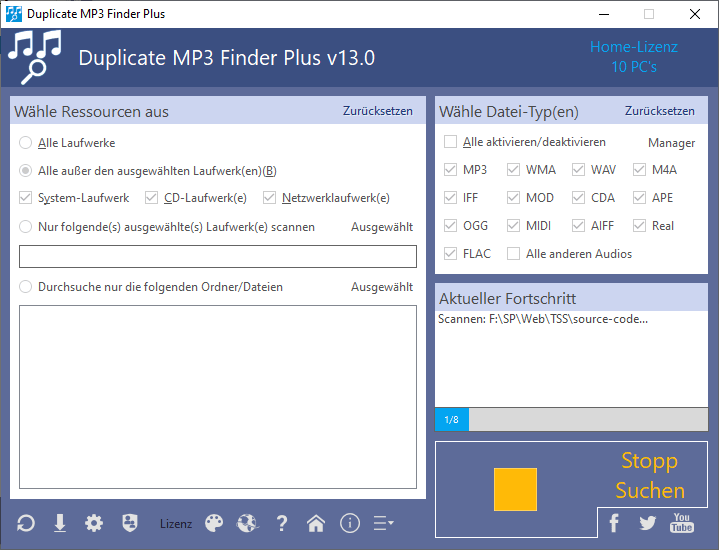Click the Duplicate MP3 Finder Plus v13.0 heading

pos(227,58)
